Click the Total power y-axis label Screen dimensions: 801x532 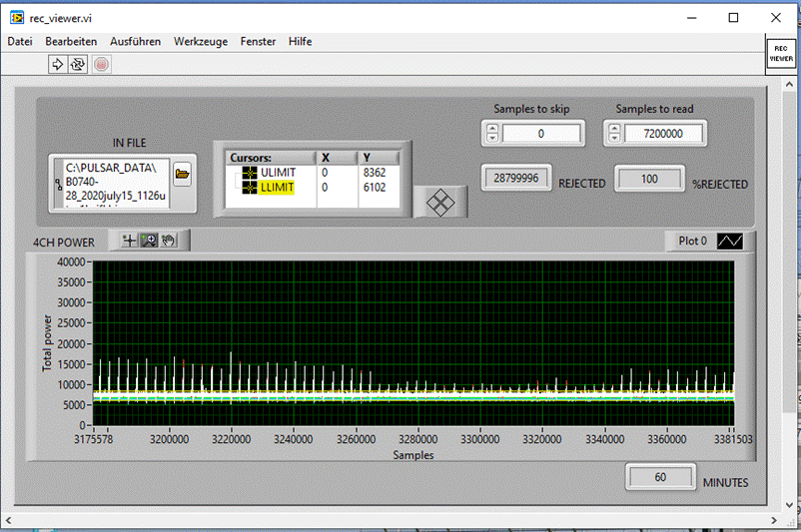[x=47, y=343]
